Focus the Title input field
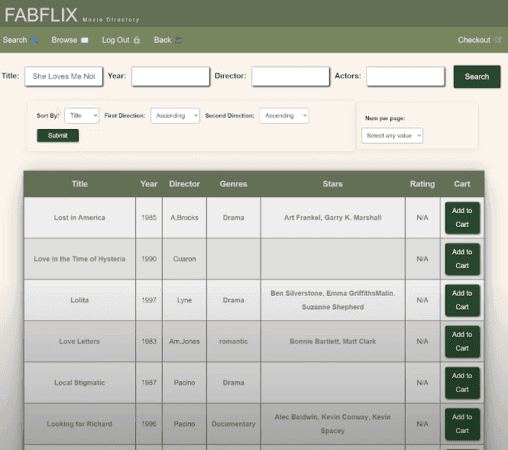 (x=64, y=76)
